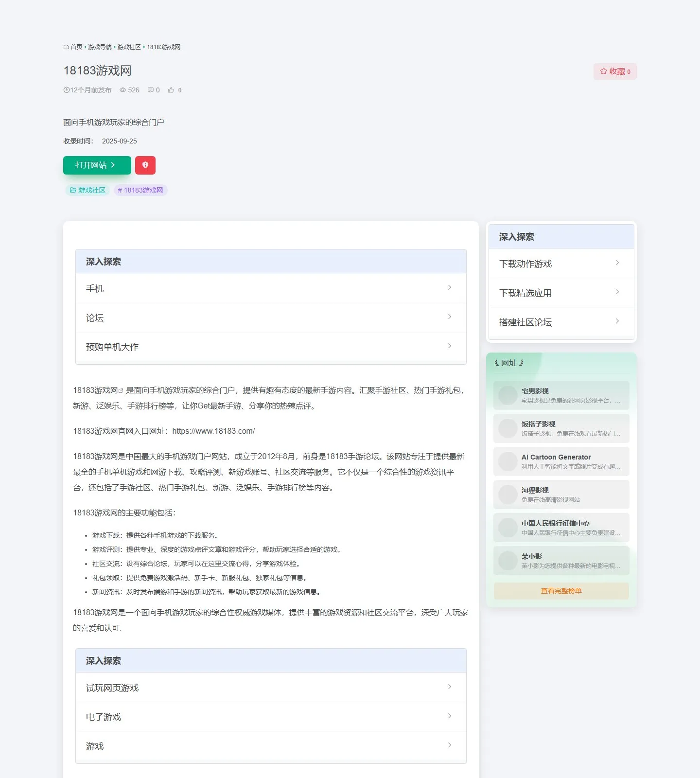The width and height of the screenshot is (700, 778).
Task: Open the 手机 row chevron
Action: [x=450, y=287]
